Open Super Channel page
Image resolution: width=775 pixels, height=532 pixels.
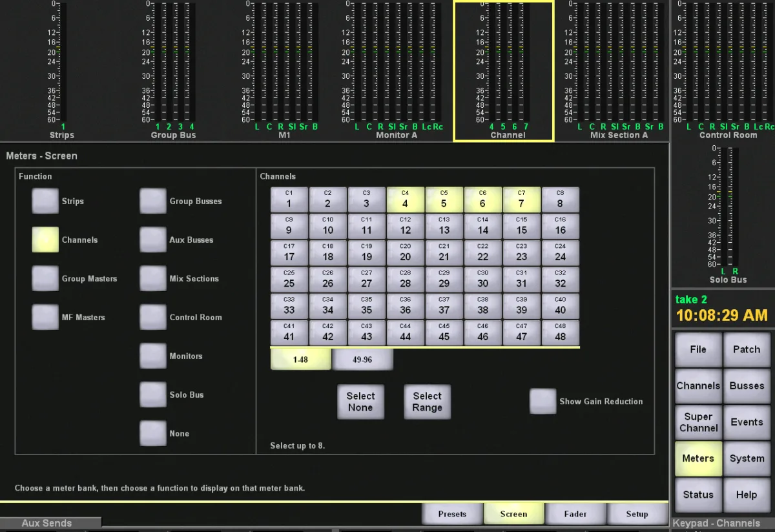click(698, 422)
